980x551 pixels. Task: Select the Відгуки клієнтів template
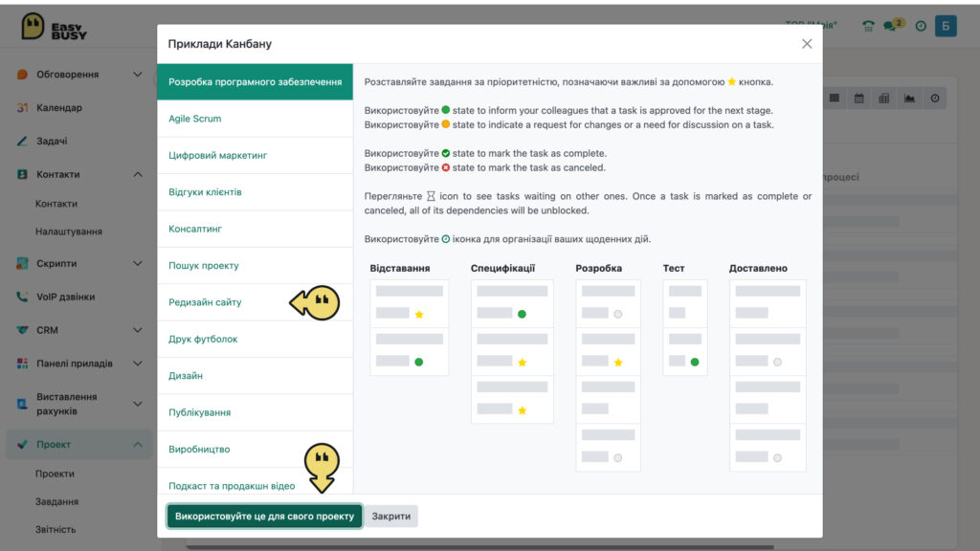point(255,192)
